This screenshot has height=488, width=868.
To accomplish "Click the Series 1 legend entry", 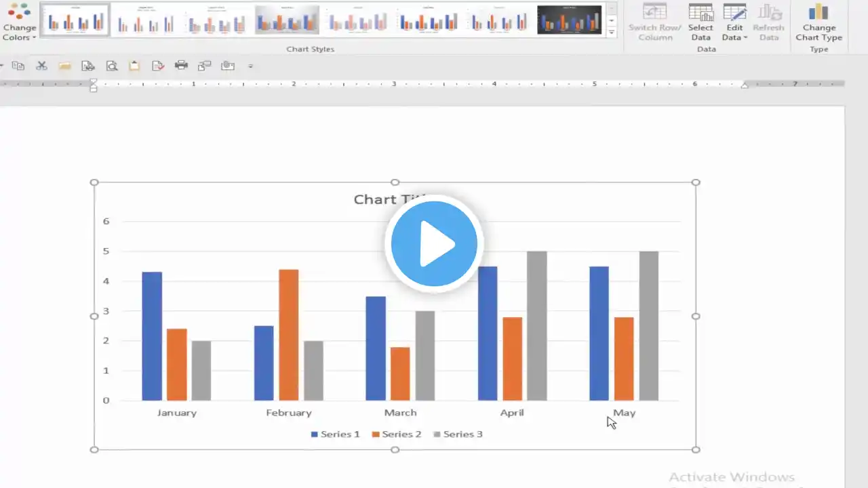I will tap(335, 434).
